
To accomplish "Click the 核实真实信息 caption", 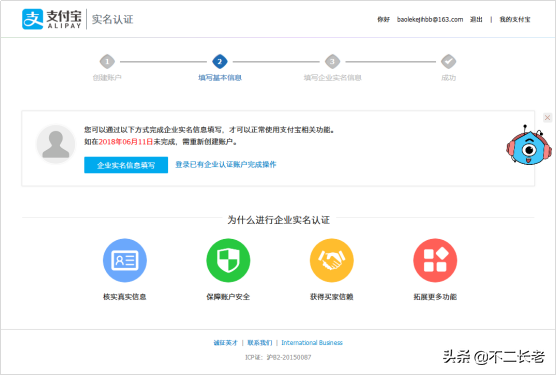I will point(125,297).
